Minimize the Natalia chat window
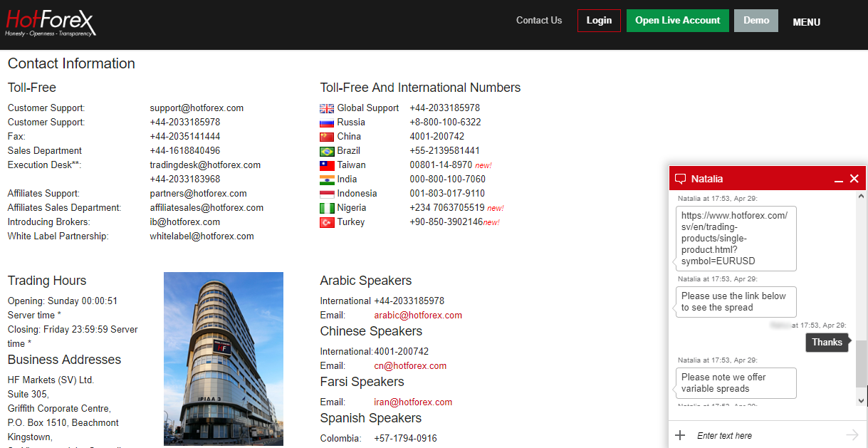This screenshot has width=868, height=448. click(x=839, y=179)
